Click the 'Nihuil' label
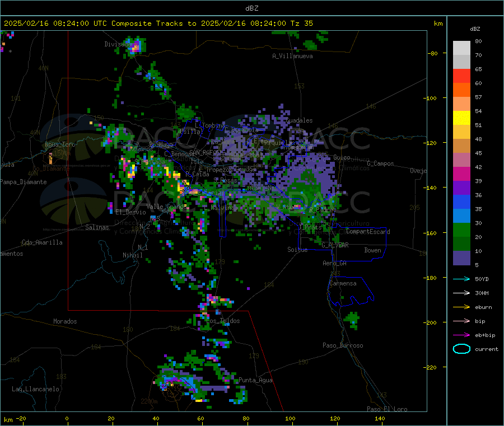Screen dimensions: 504x426 [x=132, y=255]
